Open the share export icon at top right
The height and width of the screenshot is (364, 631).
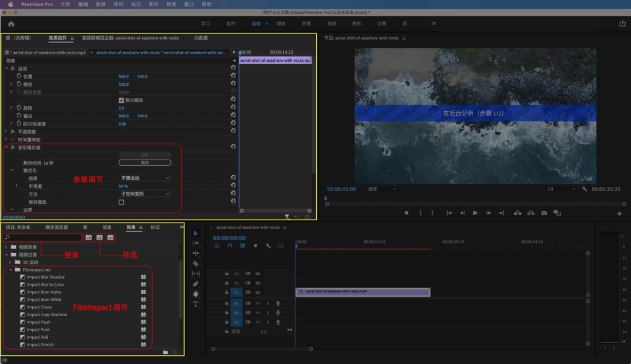point(623,24)
